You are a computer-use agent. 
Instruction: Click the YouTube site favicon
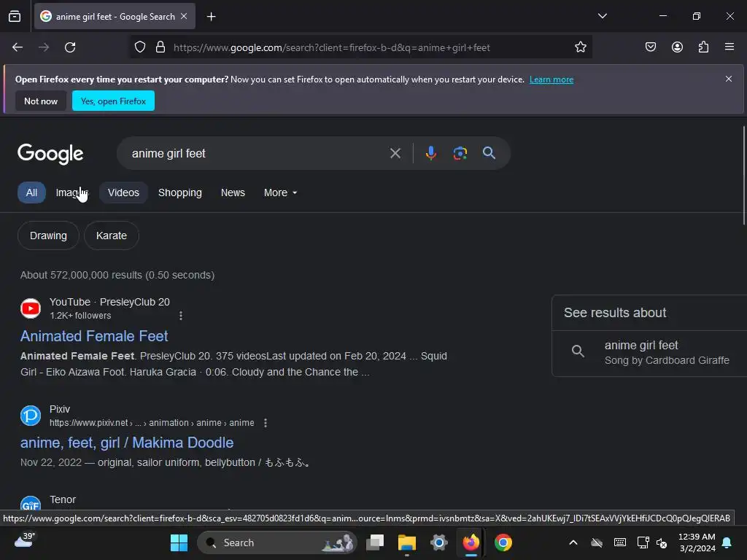(31, 308)
